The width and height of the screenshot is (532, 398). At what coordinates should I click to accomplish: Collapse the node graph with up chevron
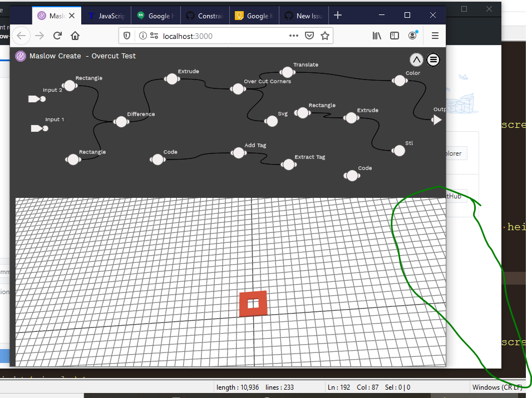(x=416, y=59)
